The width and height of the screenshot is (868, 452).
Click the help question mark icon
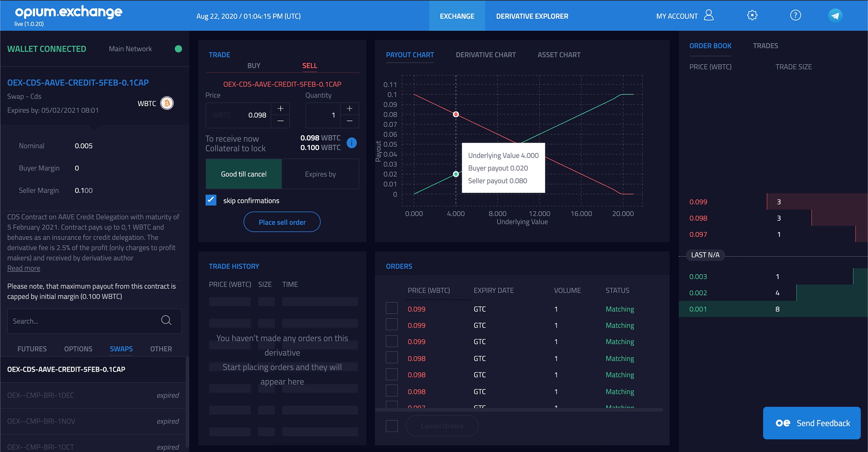[x=795, y=15]
